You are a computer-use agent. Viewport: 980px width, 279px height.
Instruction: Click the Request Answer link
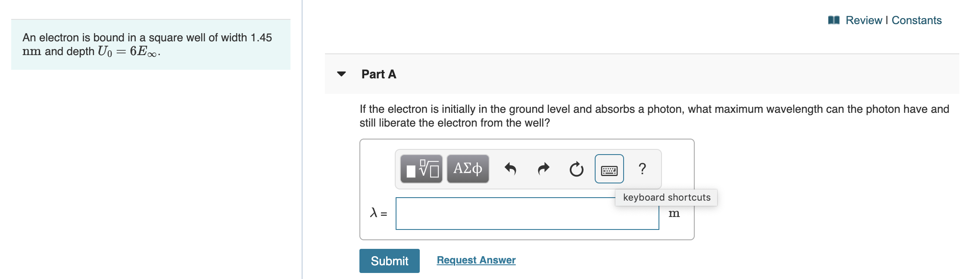(475, 260)
